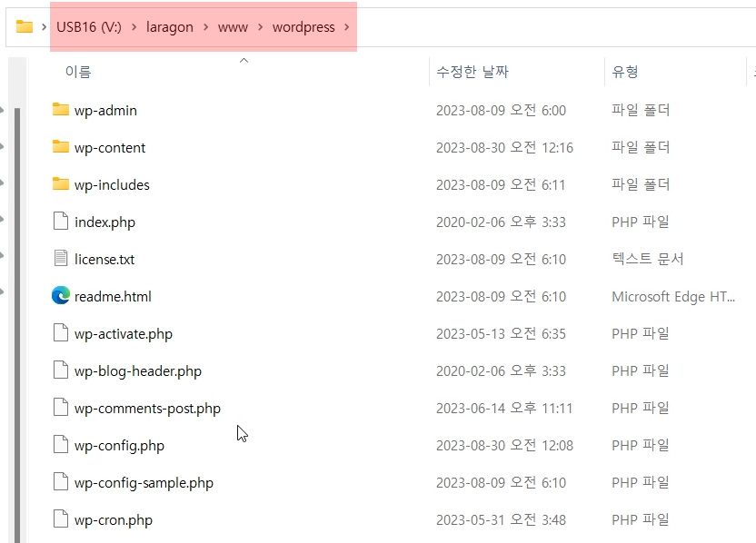Click the navigation pane vertical scrollbar

[x=17, y=325]
